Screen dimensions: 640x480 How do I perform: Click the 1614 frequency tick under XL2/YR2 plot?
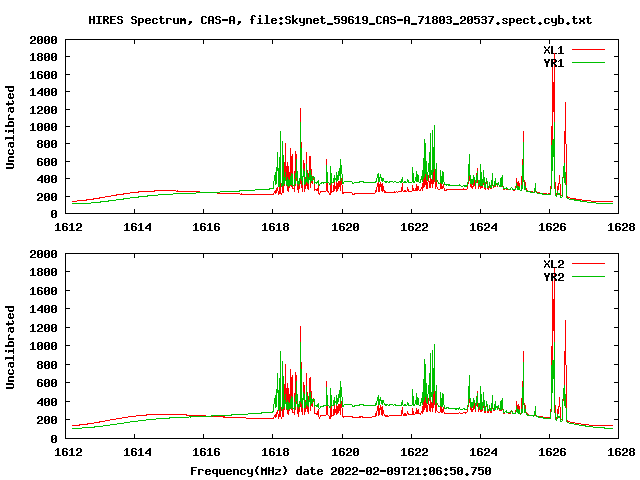(x=137, y=452)
